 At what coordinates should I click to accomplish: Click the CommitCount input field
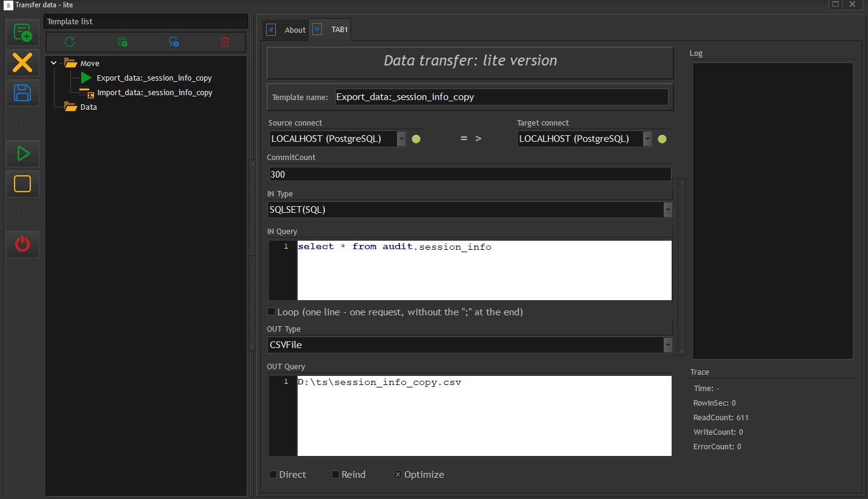point(470,174)
